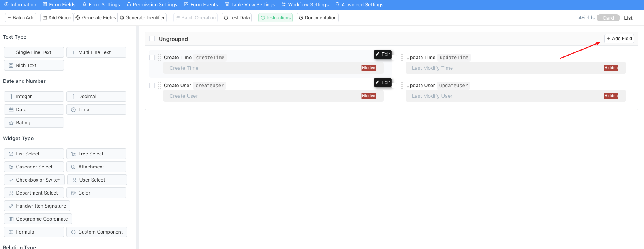The height and width of the screenshot is (249, 644).
Task: Add a Formula field
Action: coord(34,232)
